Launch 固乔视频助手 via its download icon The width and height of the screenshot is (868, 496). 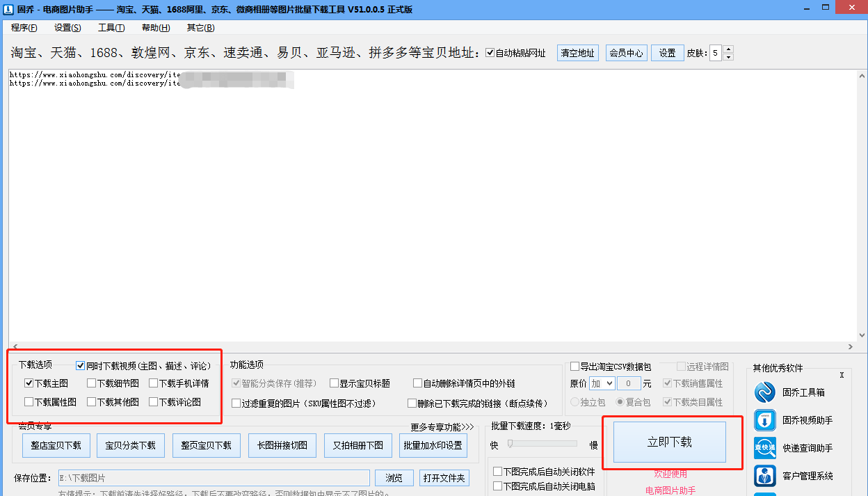(x=765, y=420)
